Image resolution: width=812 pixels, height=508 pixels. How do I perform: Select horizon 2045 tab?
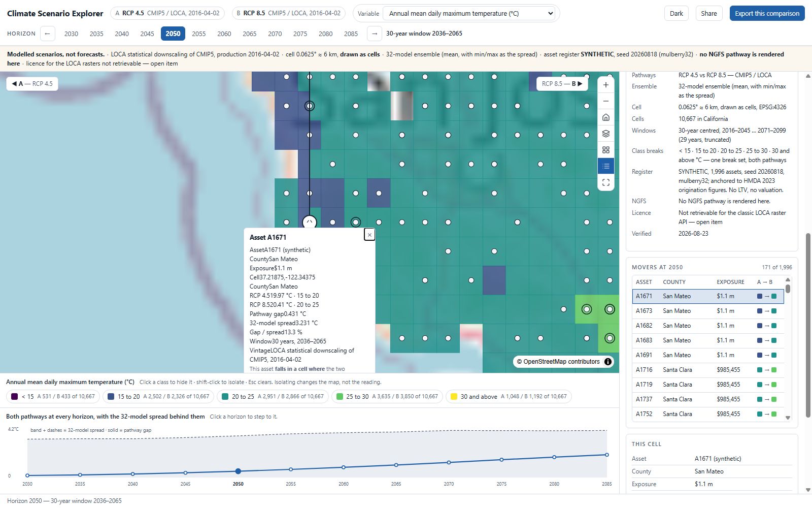pos(147,34)
